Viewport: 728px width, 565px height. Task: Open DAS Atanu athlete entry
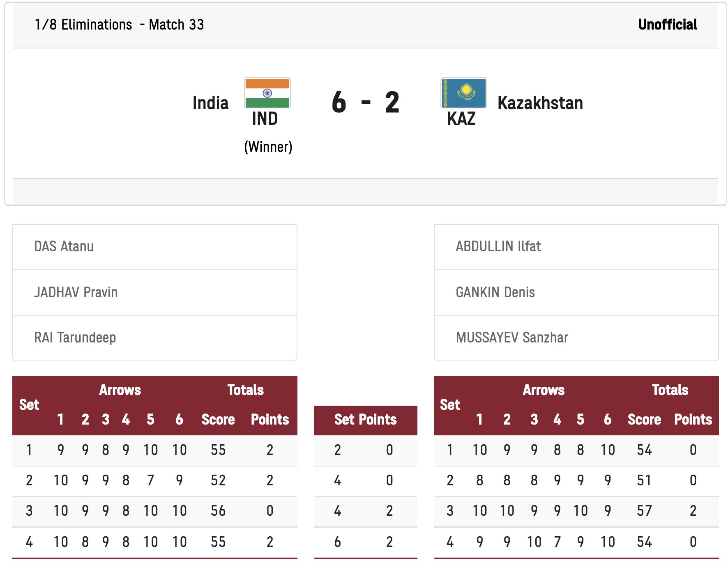click(64, 246)
